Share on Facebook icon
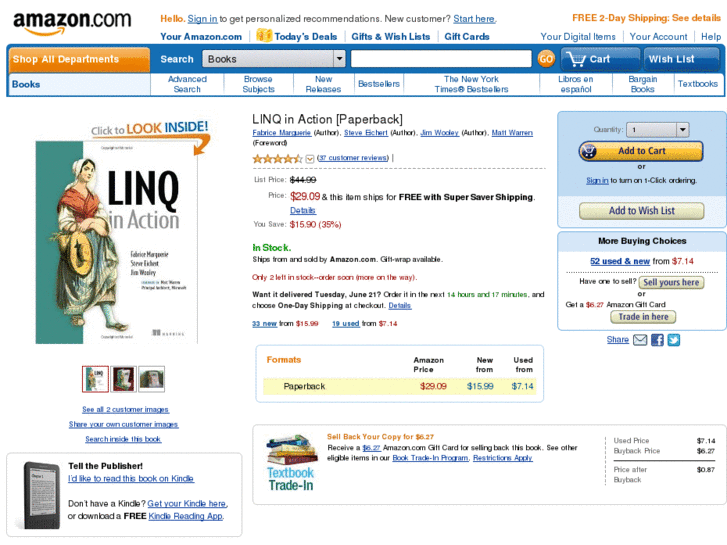Image resolution: width=727 pixels, height=545 pixels. tap(657, 340)
